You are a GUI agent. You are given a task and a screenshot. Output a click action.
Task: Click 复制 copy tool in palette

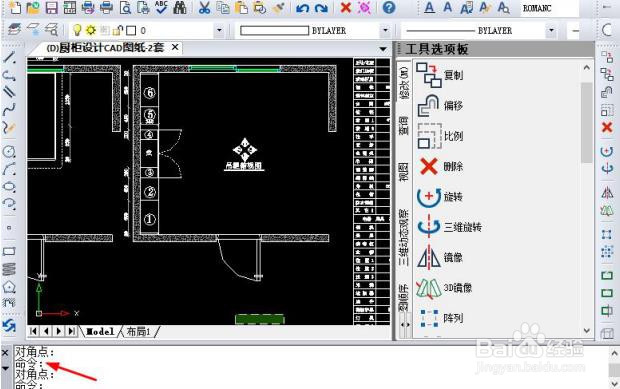click(439, 75)
